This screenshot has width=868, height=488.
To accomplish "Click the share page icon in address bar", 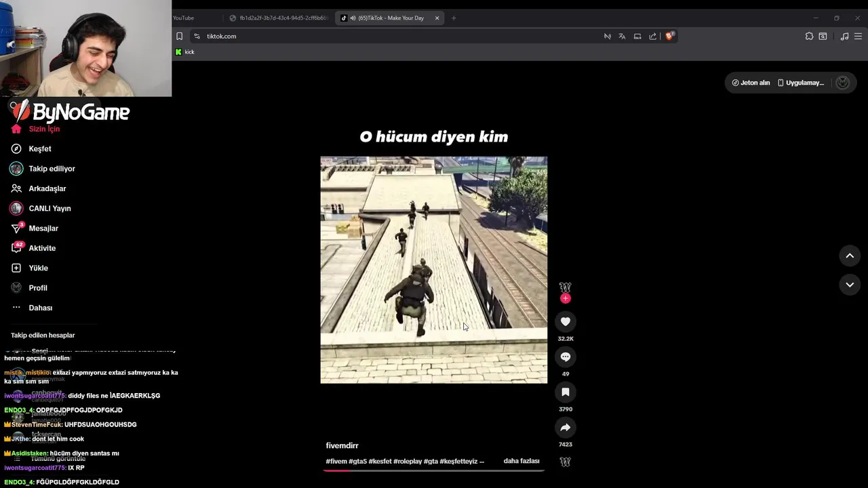I will tap(652, 36).
